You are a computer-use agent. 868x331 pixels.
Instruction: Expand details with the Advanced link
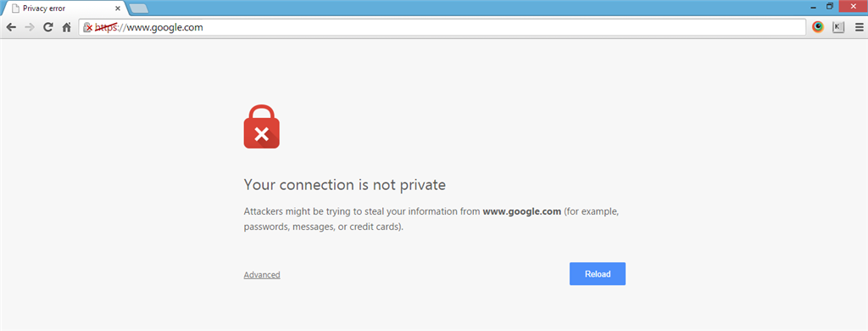tap(262, 274)
